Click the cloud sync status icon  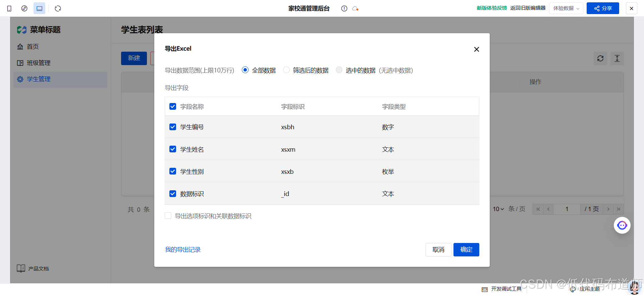pyautogui.click(x=355, y=8)
